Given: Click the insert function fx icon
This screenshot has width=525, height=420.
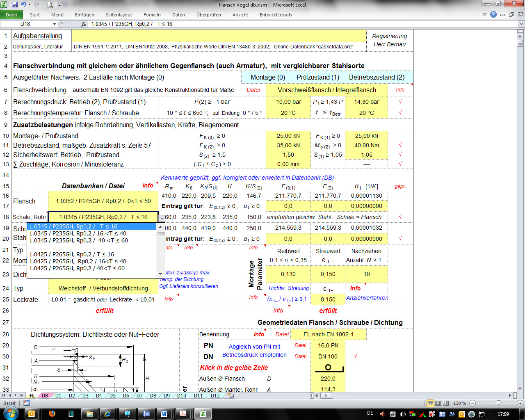Looking at the screenshot, I should coord(84,24).
